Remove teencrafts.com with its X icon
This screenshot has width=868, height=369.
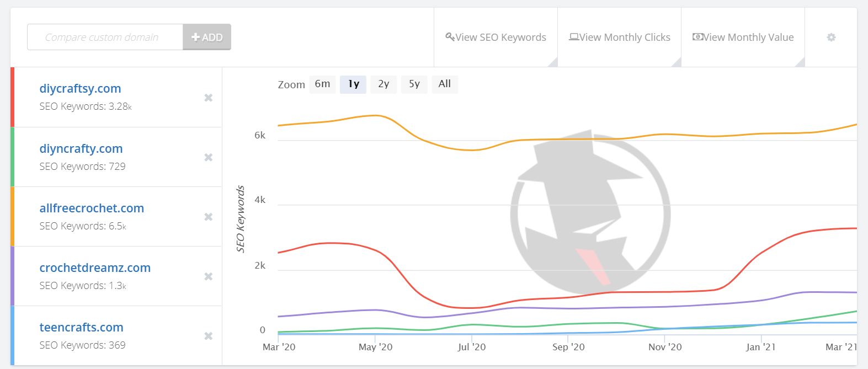coord(209,336)
